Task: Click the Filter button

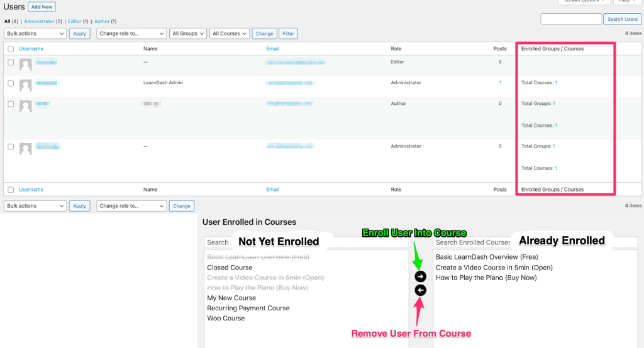Action: click(x=288, y=34)
